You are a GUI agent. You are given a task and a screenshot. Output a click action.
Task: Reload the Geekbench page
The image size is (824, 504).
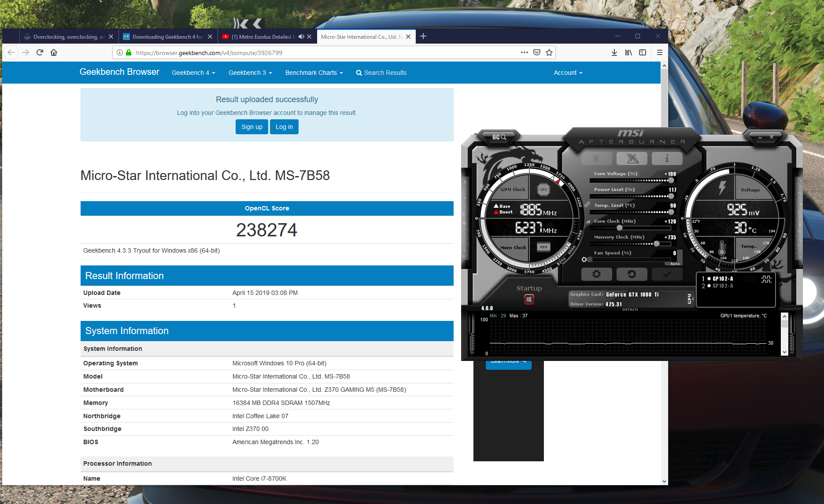(40, 52)
